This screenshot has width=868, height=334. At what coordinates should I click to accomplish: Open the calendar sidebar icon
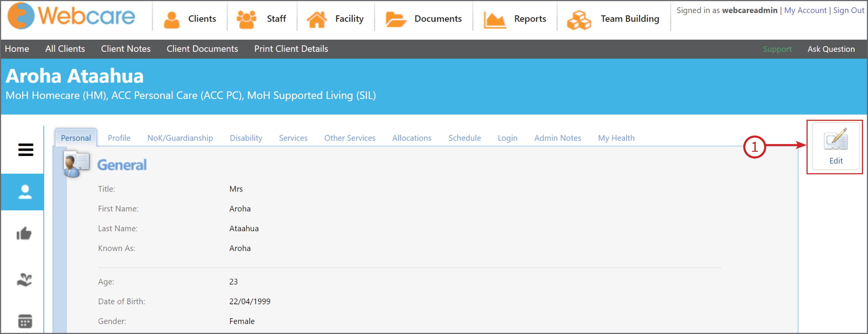click(x=25, y=321)
